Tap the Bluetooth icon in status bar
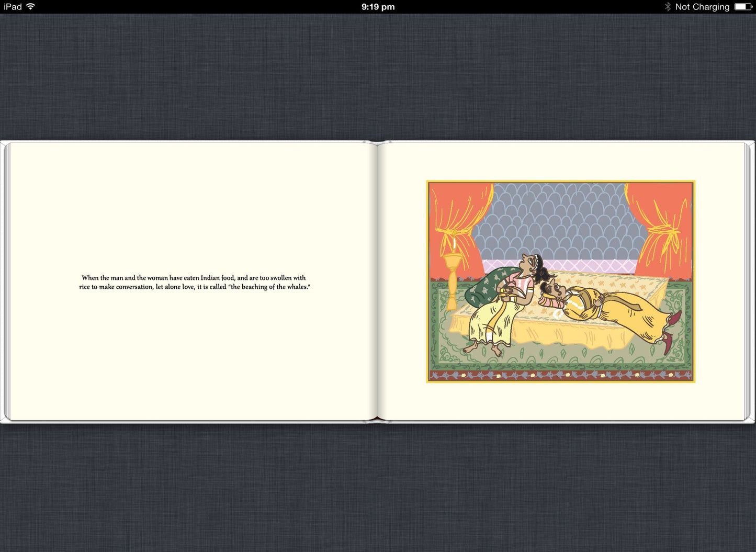The width and height of the screenshot is (756, 552). 668,6
